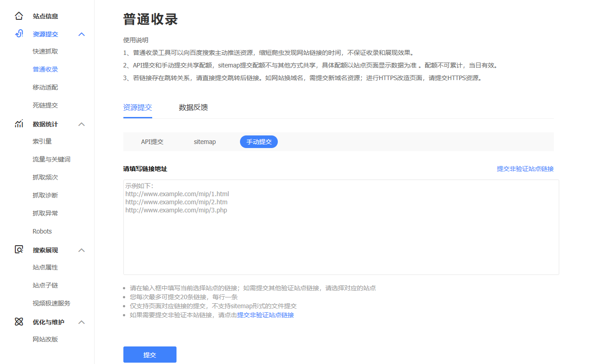
Task: Click the 资源提交 sidebar icon
Action: pos(19,34)
